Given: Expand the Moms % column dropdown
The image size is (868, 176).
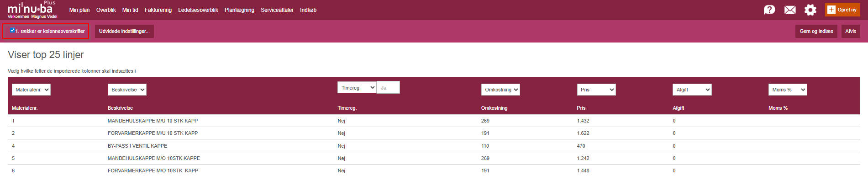Looking at the screenshot, I should pos(788,90).
